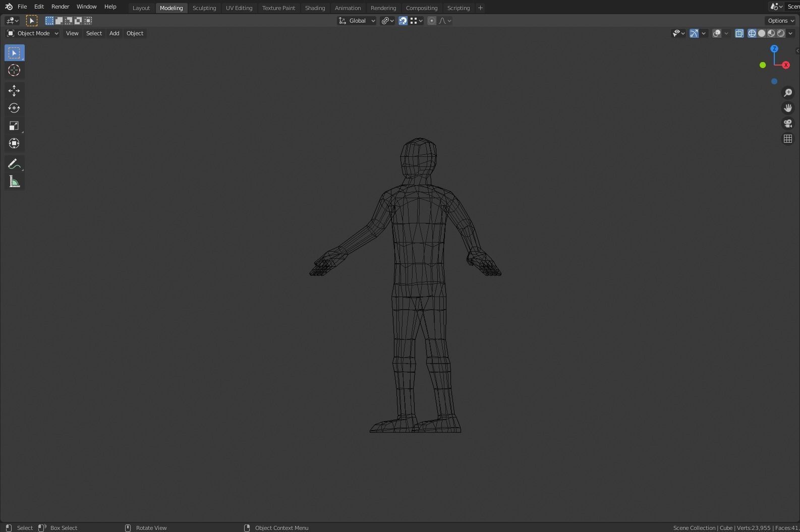This screenshot has height=532, width=800.
Task: Select the Select Box tool in toolbar
Action: tap(14, 53)
